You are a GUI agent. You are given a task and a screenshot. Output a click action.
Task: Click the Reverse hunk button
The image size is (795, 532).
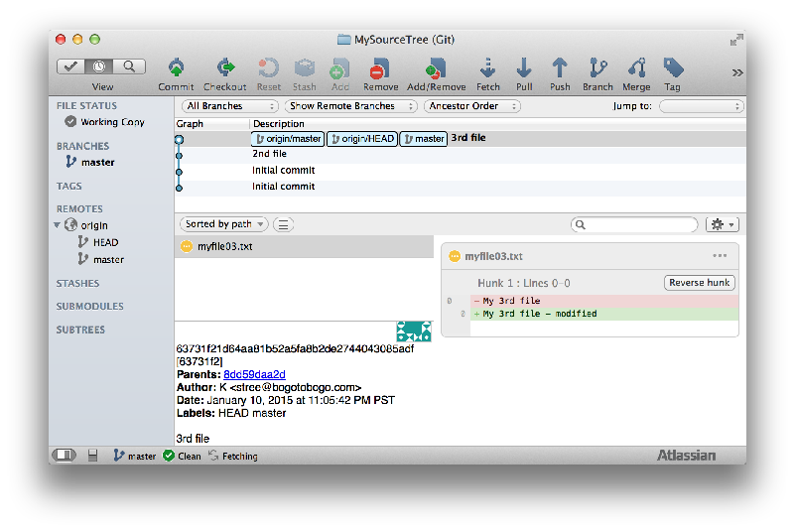(699, 283)
